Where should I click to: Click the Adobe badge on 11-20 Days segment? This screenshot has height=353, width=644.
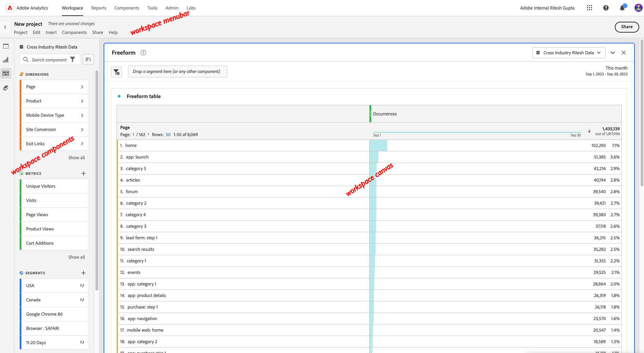point(82,343)
